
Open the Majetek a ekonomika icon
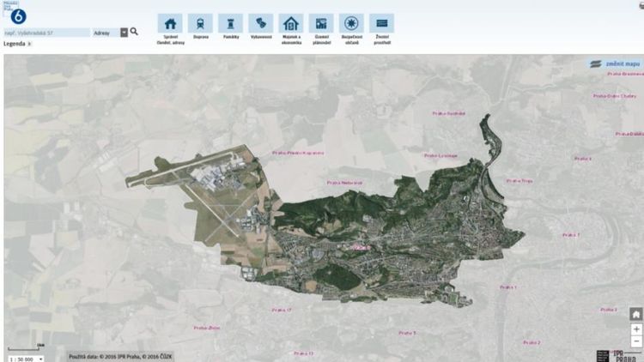291,23
